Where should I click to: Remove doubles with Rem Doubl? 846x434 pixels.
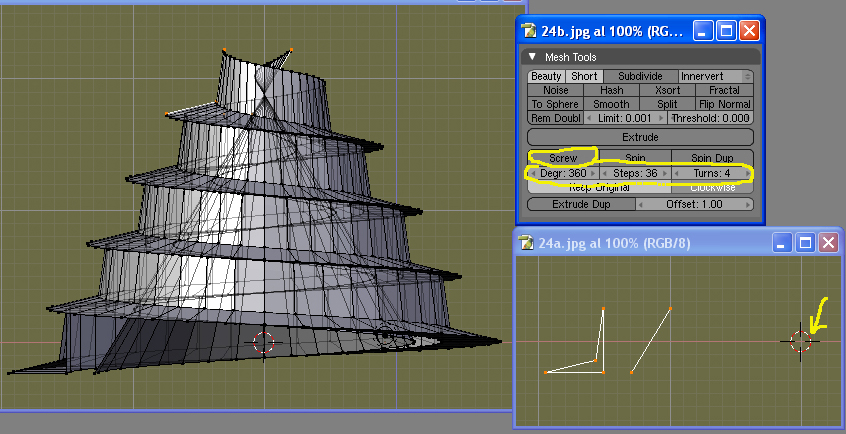555,118
